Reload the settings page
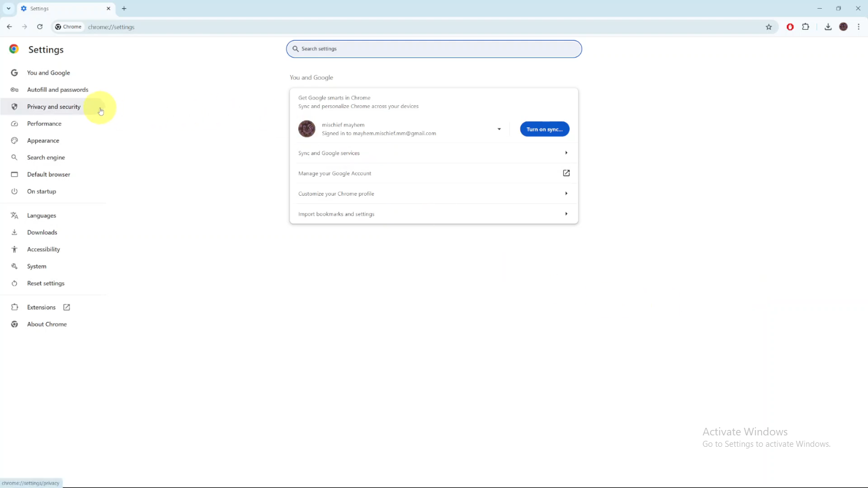Viewport: 868px width, 488px height. point(40,27)
